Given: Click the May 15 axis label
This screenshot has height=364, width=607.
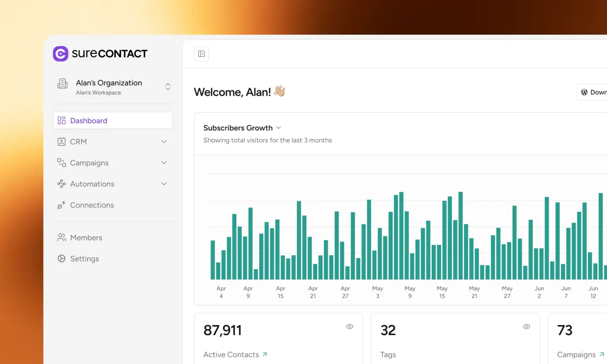Looking at the screenshot, I should coord(442,292).
